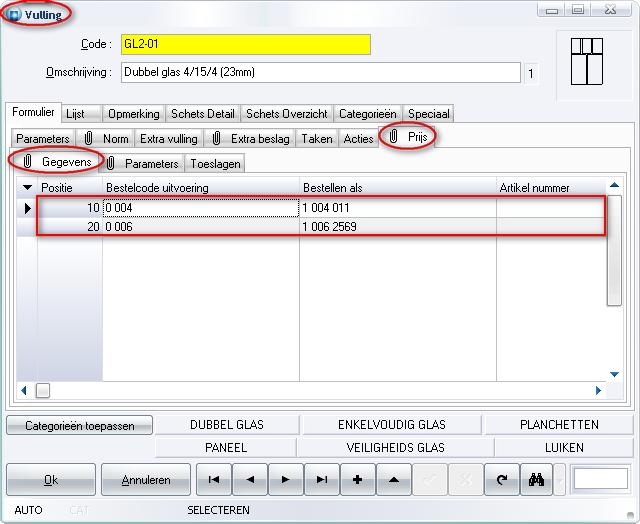
Task: Click the vertical scrollbar thumb
Action: pos(614,250)
